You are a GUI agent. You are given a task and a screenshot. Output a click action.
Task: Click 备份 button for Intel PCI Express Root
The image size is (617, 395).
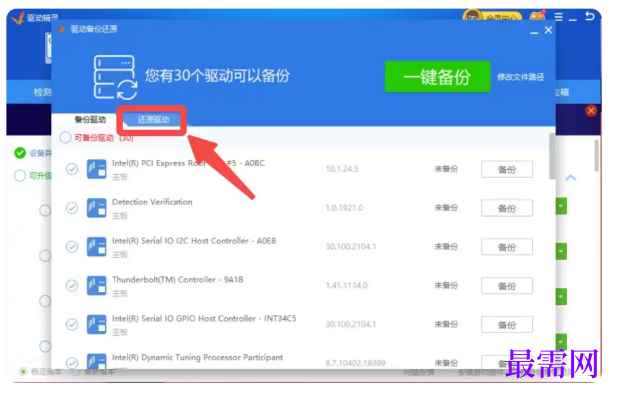point(507,170)
